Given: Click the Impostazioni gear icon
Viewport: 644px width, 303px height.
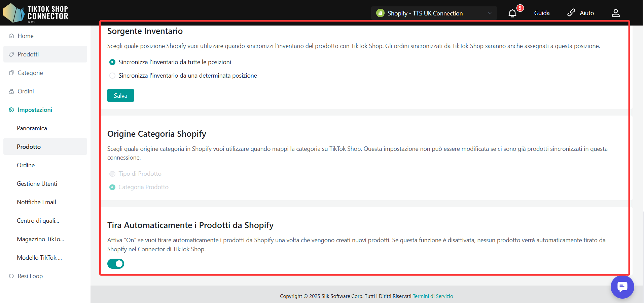Looking at the screenshot, I should pos(11,110).
